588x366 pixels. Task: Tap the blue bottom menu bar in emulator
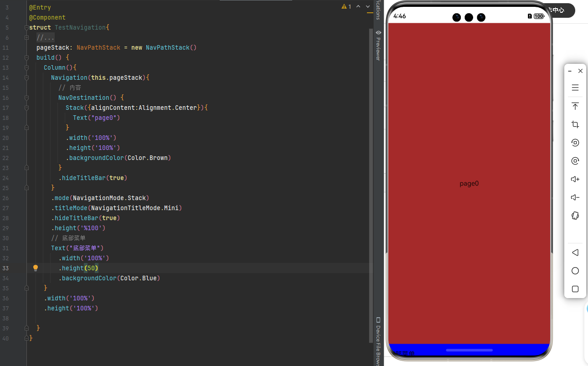pos(469,350)
